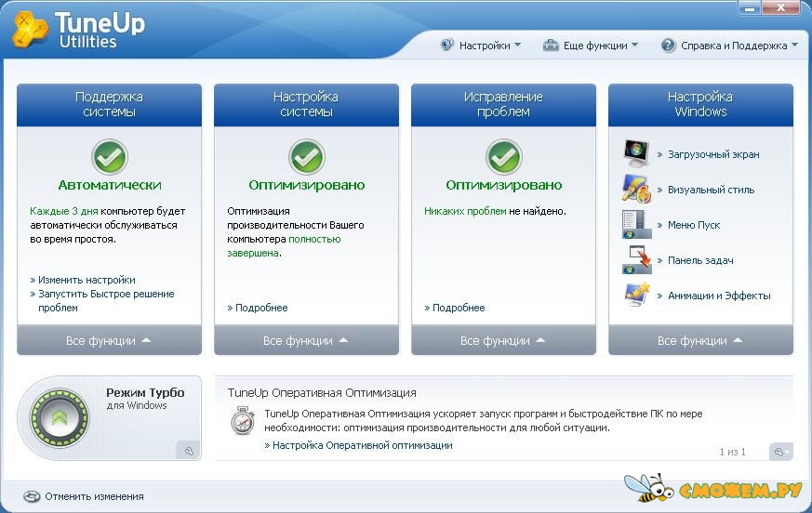Open the Настройки dropdown menu
This screenshot has height=513, width=812.
click(481, 46)
